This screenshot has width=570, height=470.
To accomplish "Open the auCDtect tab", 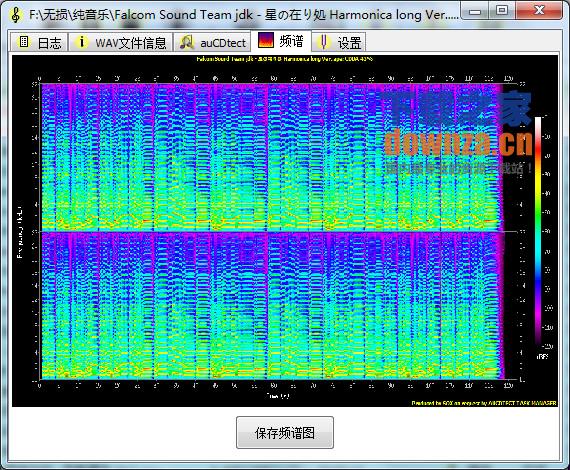I will coord(212,42).
